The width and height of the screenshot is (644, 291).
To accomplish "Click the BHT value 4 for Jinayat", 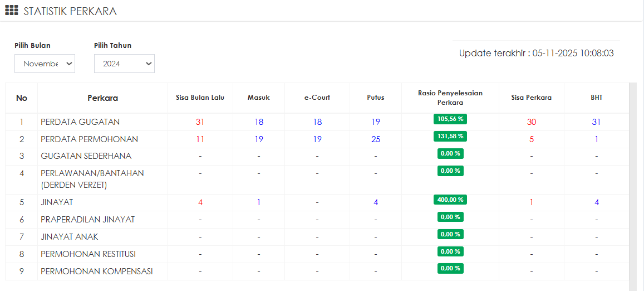I will 596,202.
